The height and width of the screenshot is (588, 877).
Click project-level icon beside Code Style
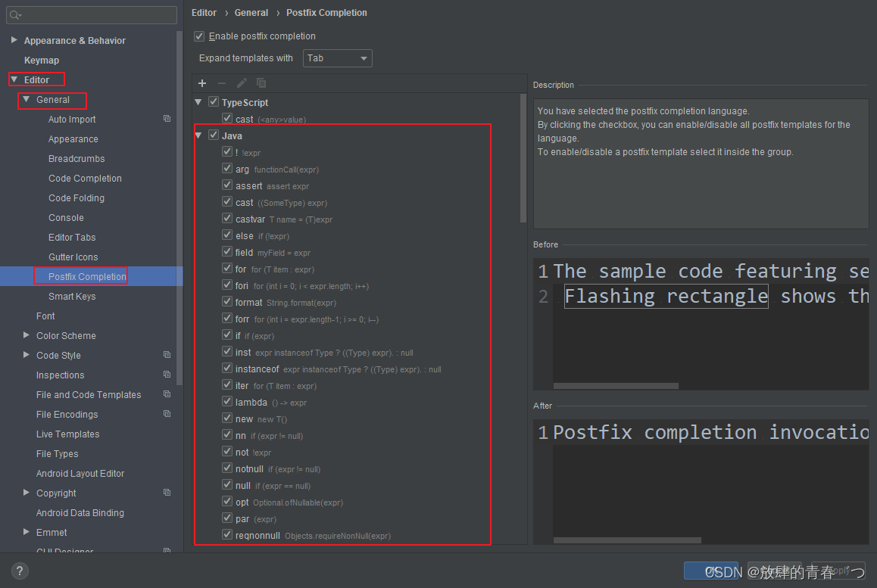click(167, 355)
